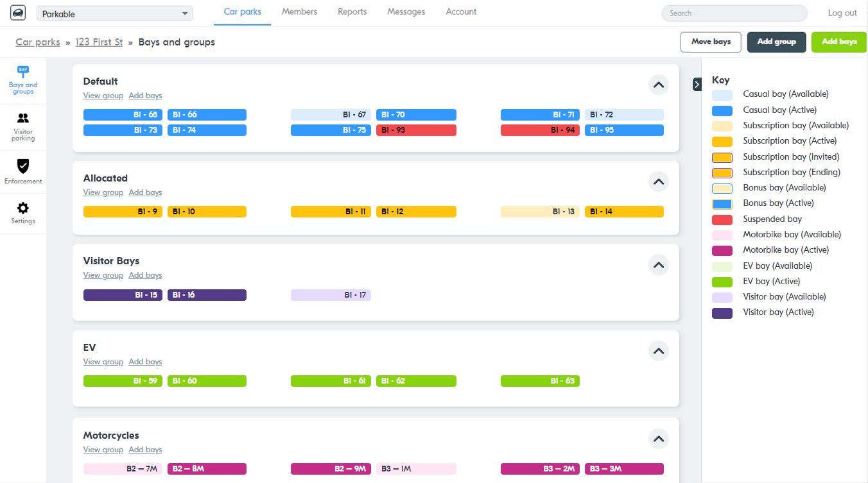Select bay B1 - 65

[x=123, y=115]
